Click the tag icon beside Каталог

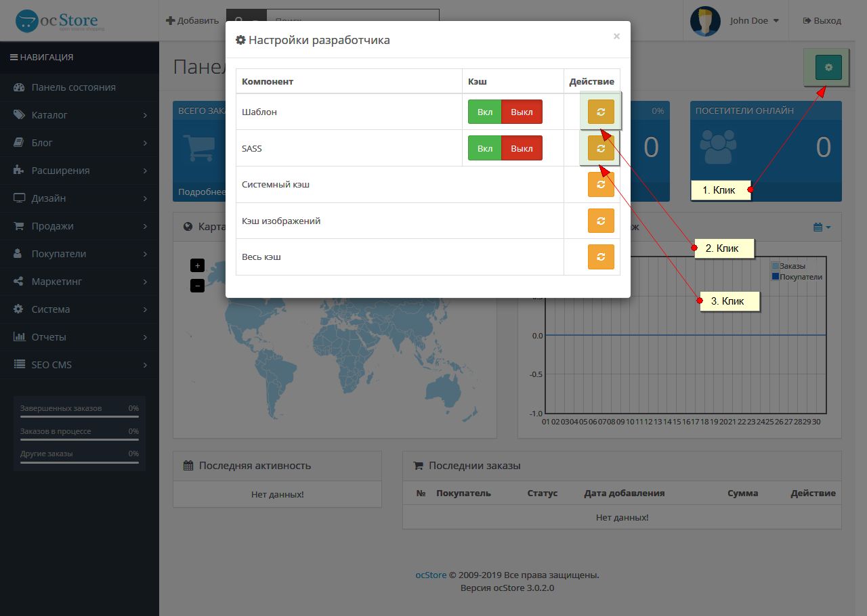pyautogui.click(x=19, y=115)
